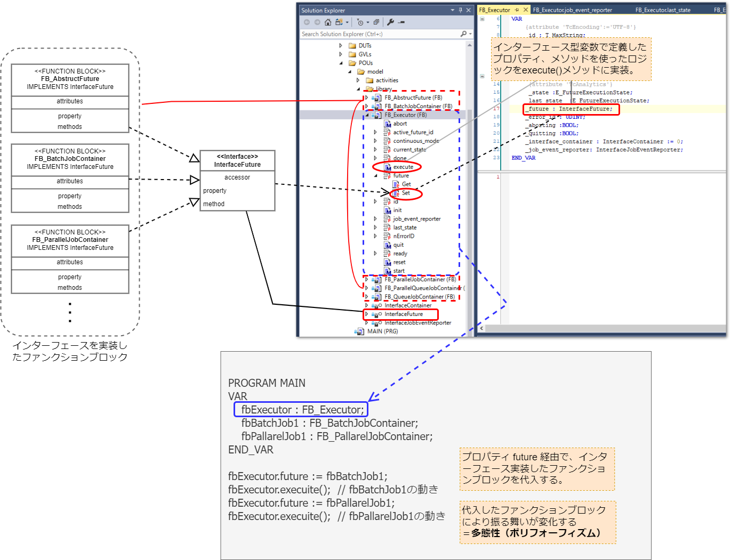
Task: Select the quit method icon in the tree
Action: point(388,245)
